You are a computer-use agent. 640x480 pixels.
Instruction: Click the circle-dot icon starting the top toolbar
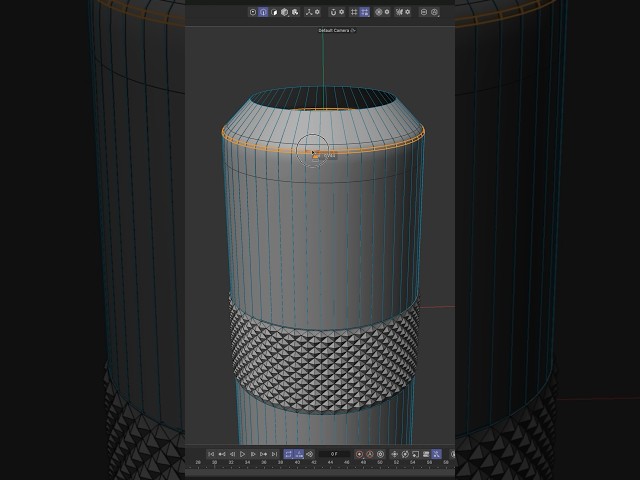coord(253,12)
